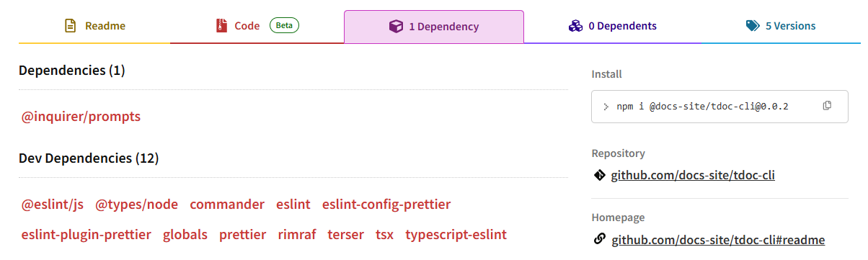This screenshot has width=868, height=260.
Task: Click the red Code archive icon
Action: click(x=221, y=26)
